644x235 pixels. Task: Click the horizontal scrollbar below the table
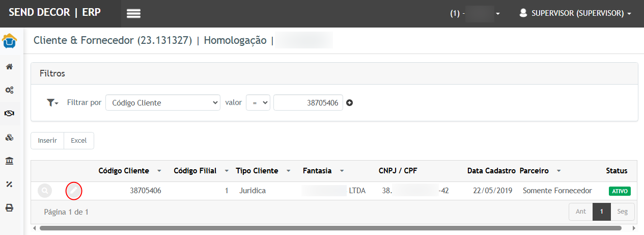coord(330,228)
